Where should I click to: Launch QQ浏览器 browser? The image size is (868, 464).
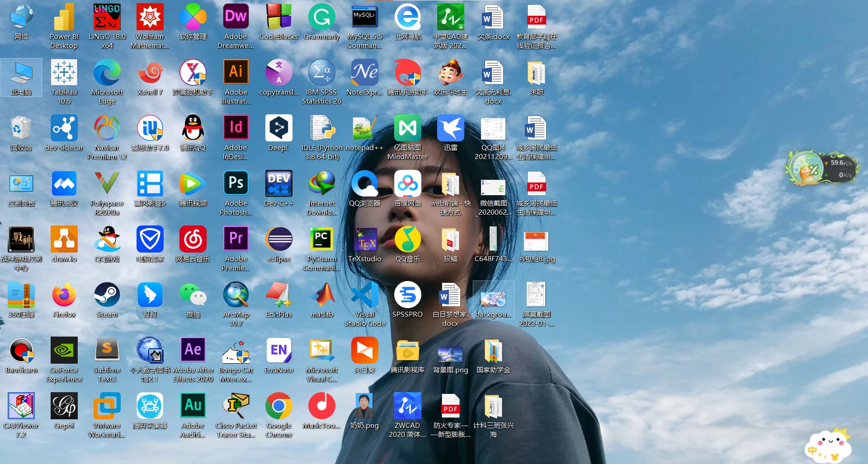364,184
